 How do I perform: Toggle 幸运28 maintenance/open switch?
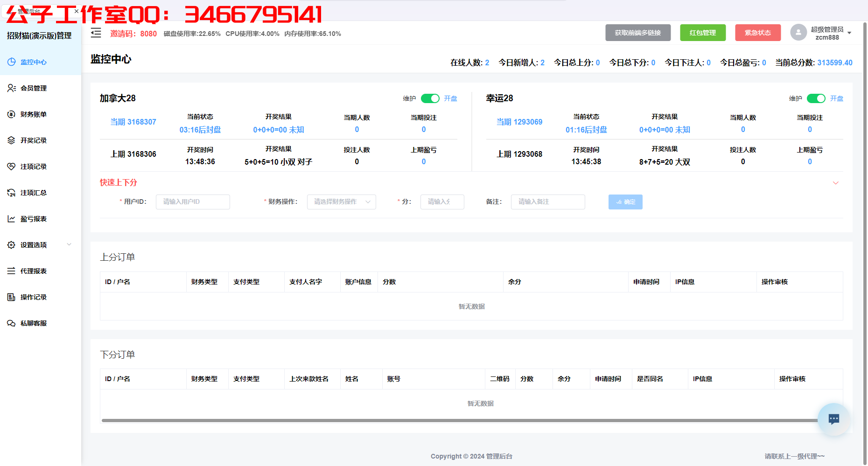pyautogui.click(x=816, y=98)
